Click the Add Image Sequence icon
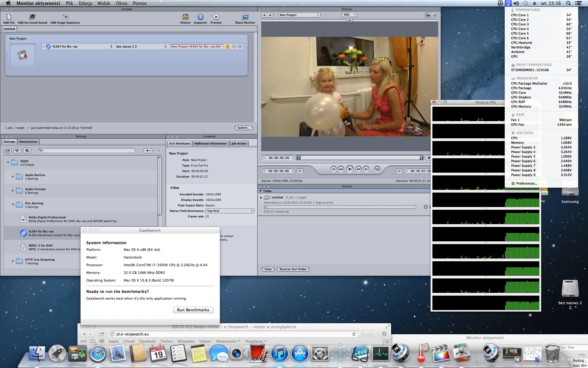 (65, 17)
